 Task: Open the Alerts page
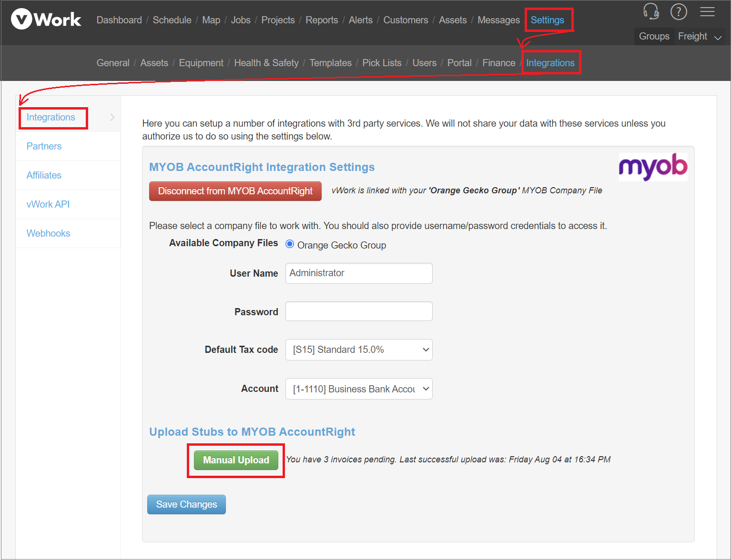pyautogui.click(x=361, y=20)
